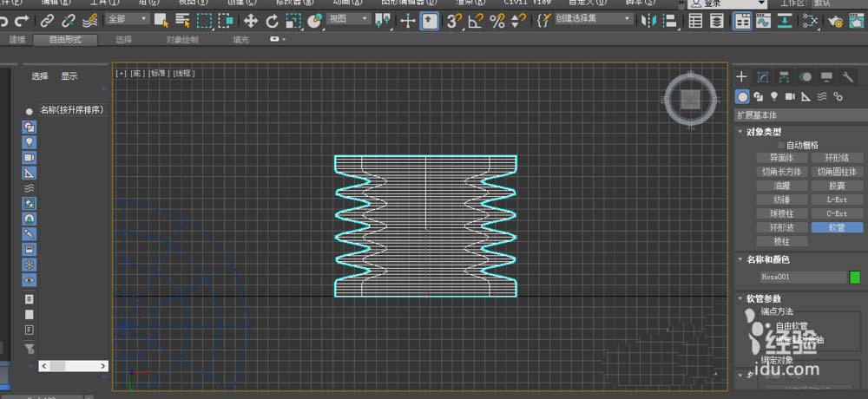Click the Lights category icon in the Create panel
Screen dimensions: 868x399
773,96
